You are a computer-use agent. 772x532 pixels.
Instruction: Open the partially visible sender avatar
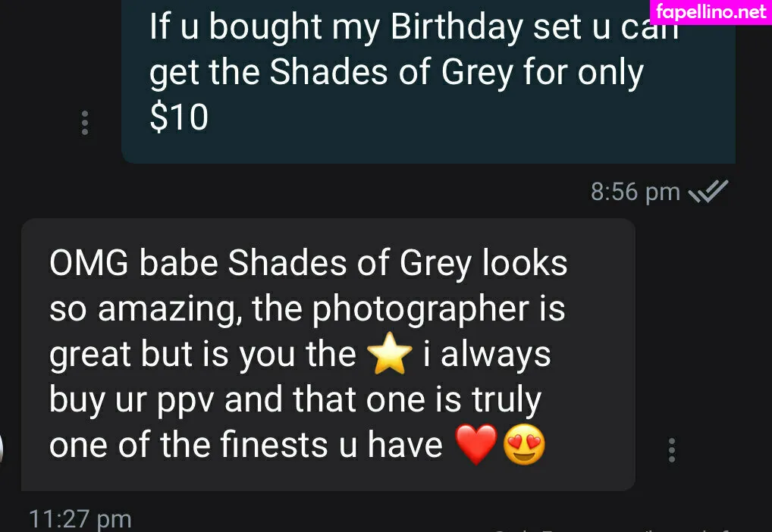pyautogui.click(x=2, y=449)
